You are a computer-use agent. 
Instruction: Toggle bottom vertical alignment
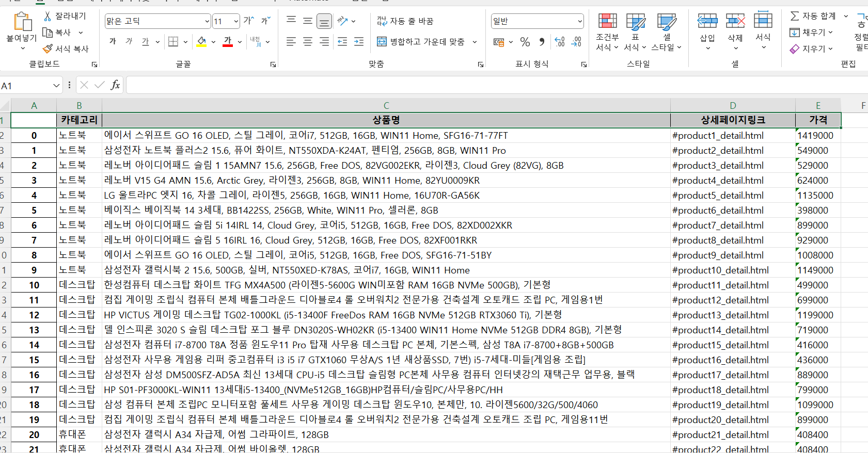[324, 21]
